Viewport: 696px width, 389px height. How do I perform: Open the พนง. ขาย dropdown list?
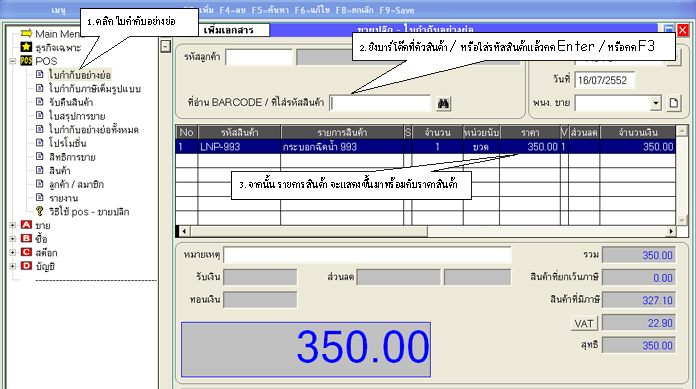(x=656, y=103)
